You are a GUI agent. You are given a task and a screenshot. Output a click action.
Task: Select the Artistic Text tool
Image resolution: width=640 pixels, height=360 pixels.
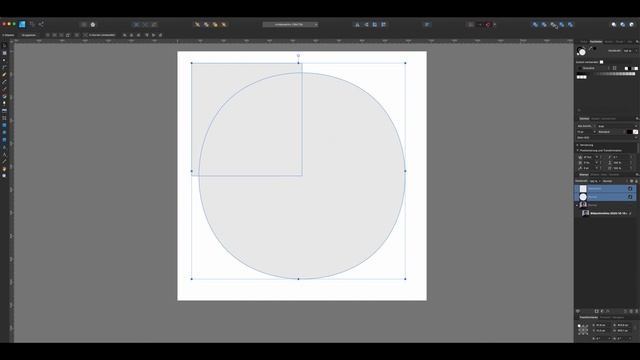4,154
